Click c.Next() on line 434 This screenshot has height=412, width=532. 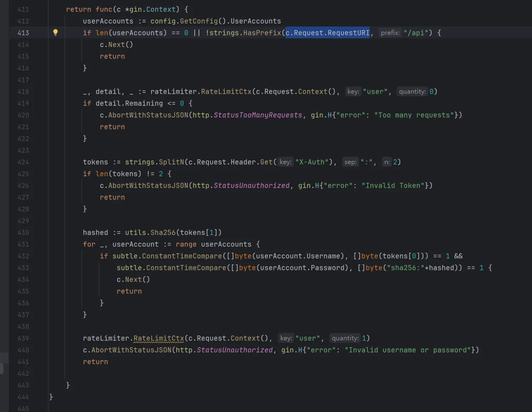133,280
